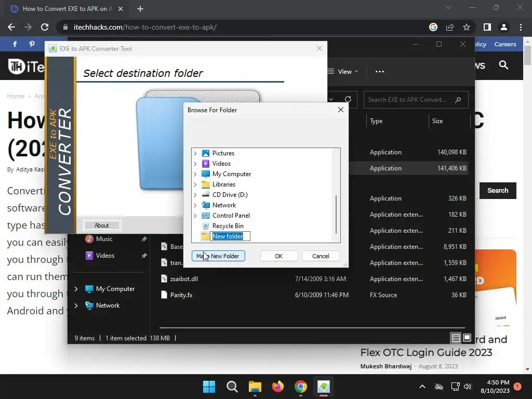Click the Google icon in address bar

[x=433, y=27]
